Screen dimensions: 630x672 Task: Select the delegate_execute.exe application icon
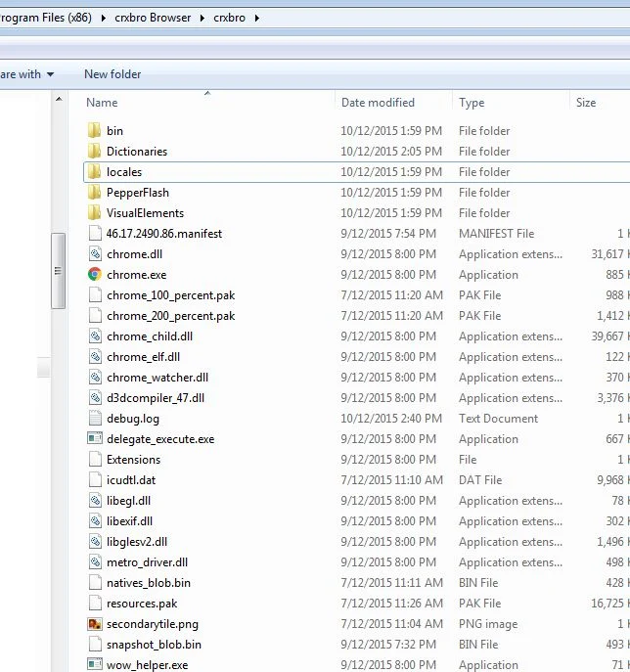pos(95,438)
